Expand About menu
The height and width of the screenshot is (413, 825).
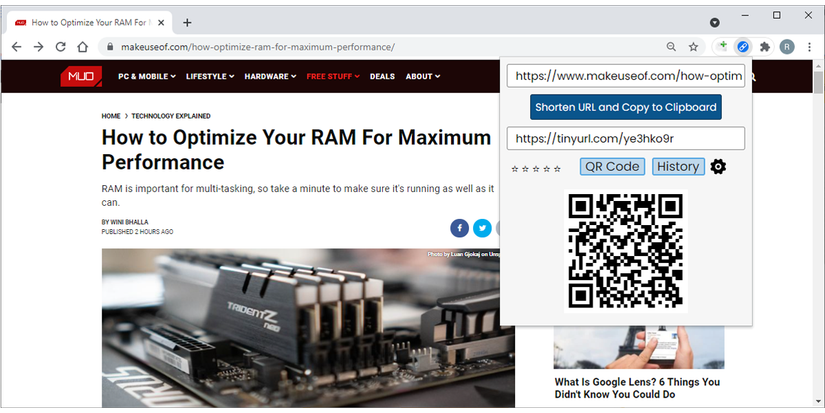pos(423,76)
